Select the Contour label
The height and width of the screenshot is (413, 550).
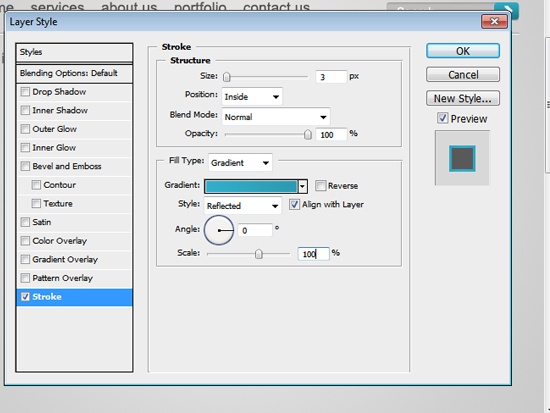tap(60, 185)
